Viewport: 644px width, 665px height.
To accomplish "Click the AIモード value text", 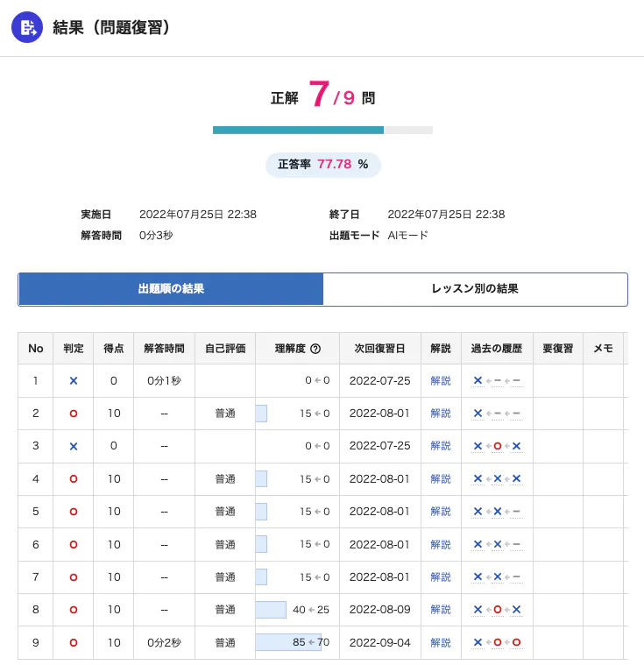I will [x=407, y=235].
